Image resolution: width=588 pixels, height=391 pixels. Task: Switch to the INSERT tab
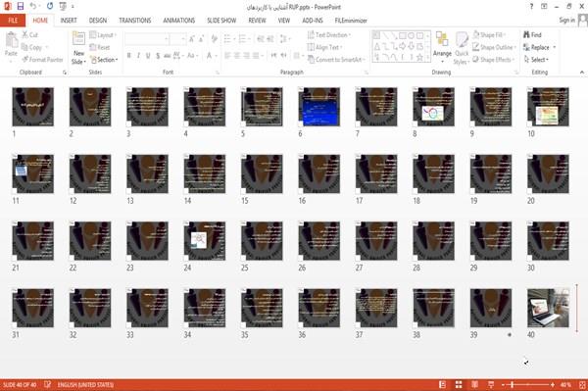point(69,21)
